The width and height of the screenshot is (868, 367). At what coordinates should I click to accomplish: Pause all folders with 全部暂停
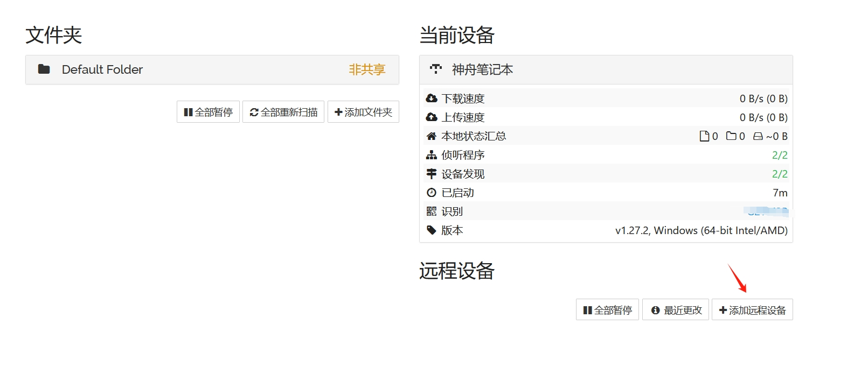208,112
